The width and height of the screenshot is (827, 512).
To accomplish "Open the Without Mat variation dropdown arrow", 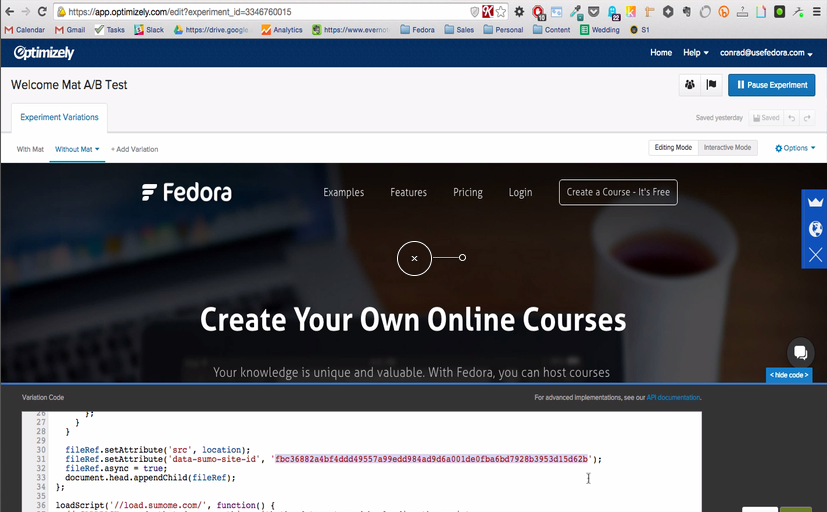I will coord(97,149).
